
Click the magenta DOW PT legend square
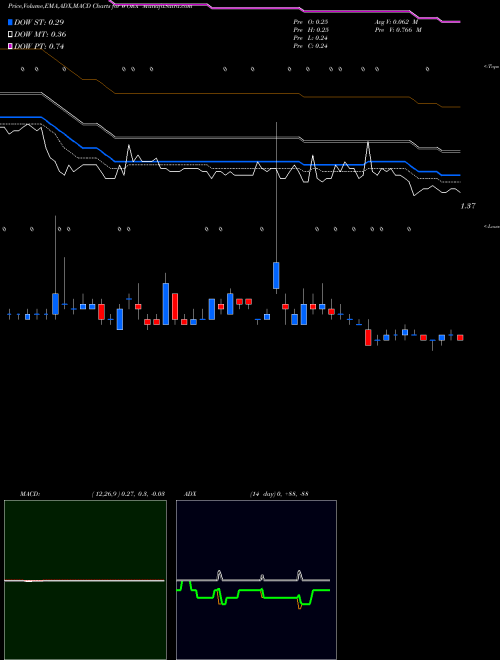(x=10, y=46)
